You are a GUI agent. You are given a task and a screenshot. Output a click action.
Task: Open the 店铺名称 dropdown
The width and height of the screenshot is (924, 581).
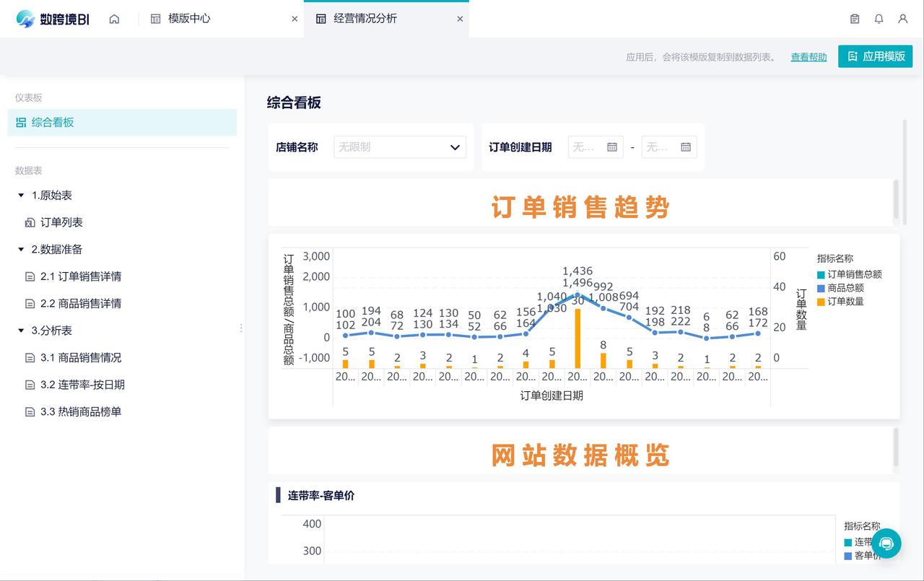[400, 147]
